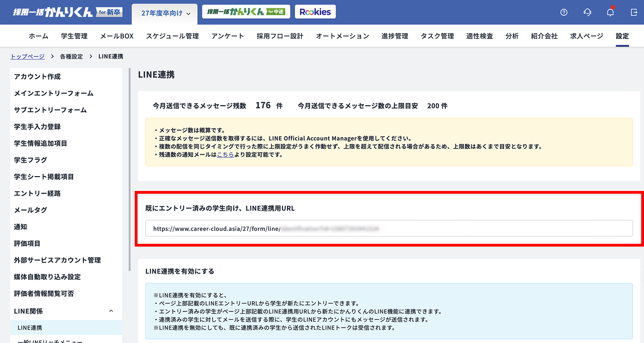Switch to かんりくん for 中途 product
644x343 pixels.
[246, 12]
